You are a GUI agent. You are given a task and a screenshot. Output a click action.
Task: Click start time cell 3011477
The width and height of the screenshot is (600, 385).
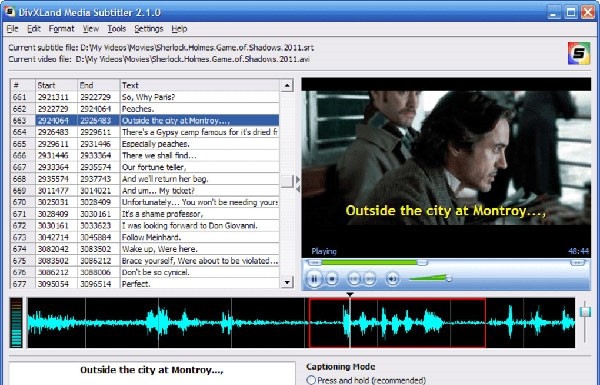(x=57, y=191)
